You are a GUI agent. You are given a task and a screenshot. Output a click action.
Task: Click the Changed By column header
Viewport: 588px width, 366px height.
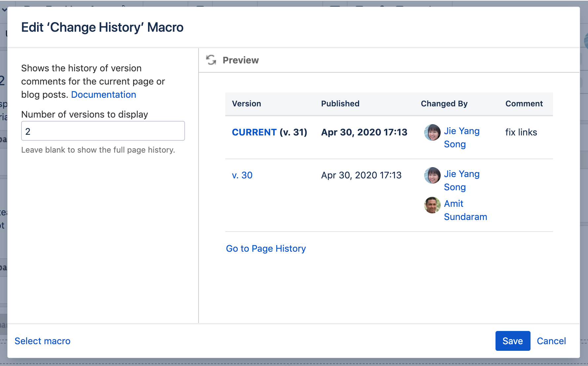tap(444, 104)
